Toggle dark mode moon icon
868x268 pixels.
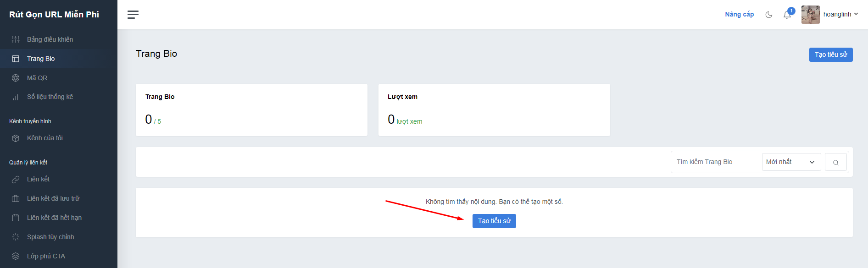click(769, 15)
